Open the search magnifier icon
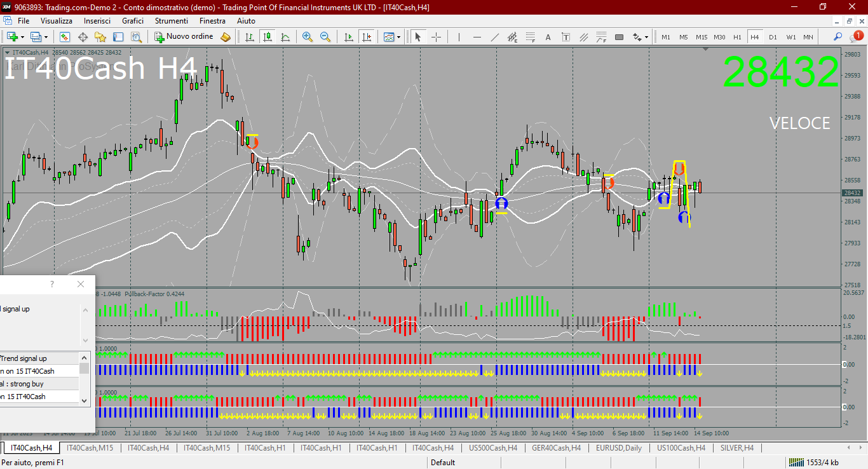The height and width of the screenshot is (469, 868). coord(838,37)
